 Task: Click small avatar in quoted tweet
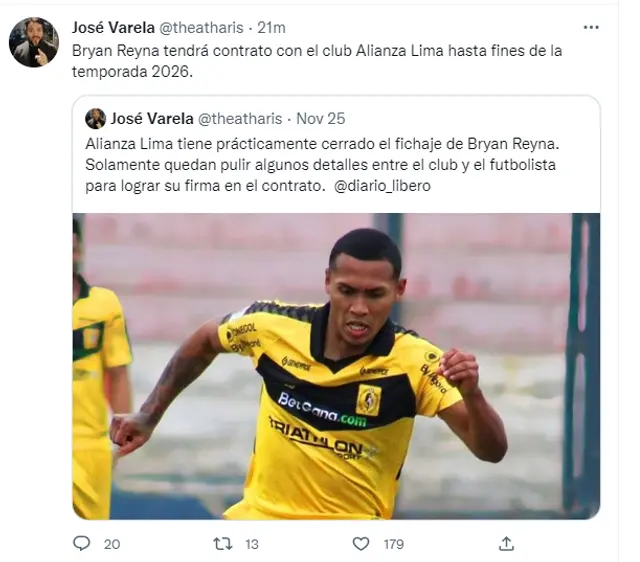click(96, 119)
